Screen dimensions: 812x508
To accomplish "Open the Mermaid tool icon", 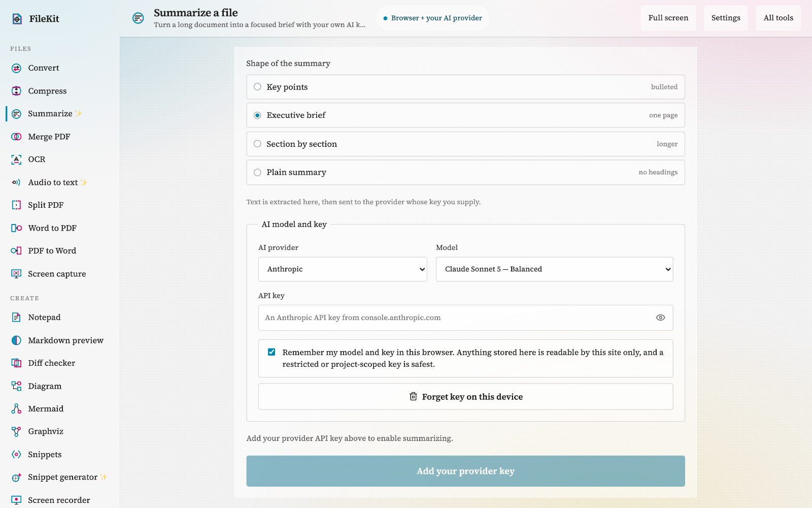I will tap(16, 409).
